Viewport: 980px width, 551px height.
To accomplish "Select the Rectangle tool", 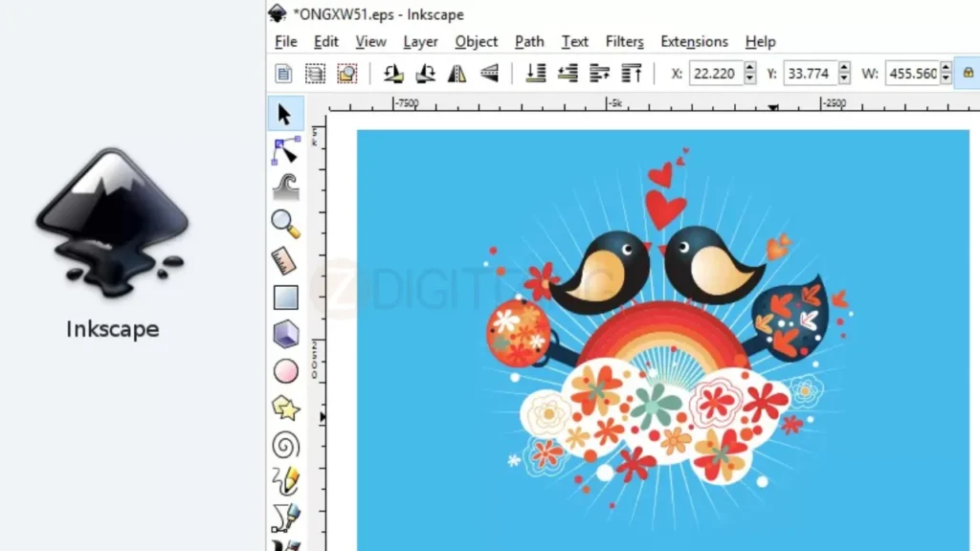I will pos(284,297).
